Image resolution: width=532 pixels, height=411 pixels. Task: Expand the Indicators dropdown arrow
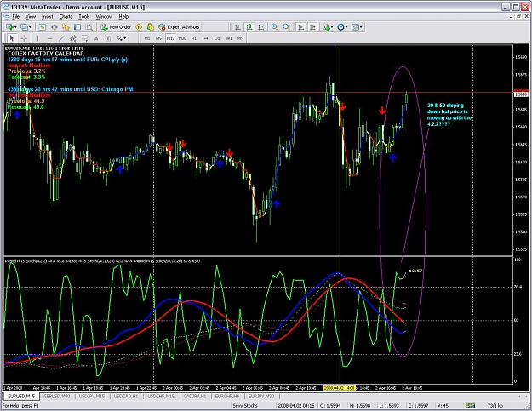click(332, 27)
